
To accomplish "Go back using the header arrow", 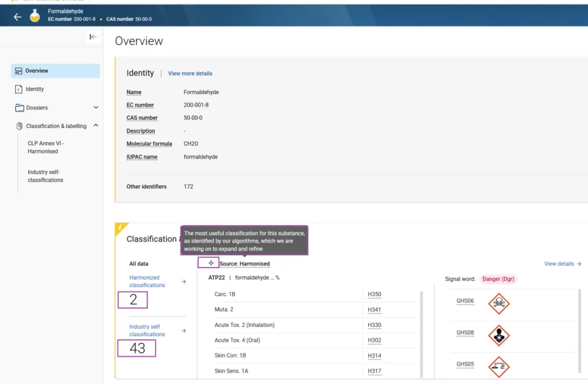I will (17, 16).
